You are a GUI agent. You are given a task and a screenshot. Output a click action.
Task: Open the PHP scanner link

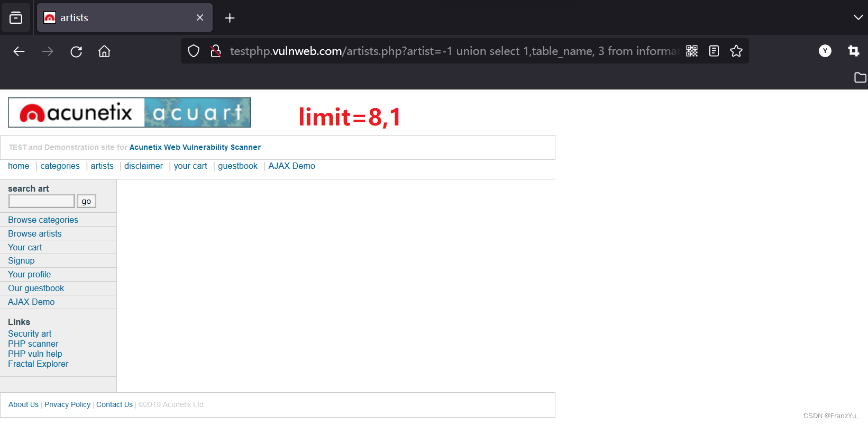click(x=33, y=344)
